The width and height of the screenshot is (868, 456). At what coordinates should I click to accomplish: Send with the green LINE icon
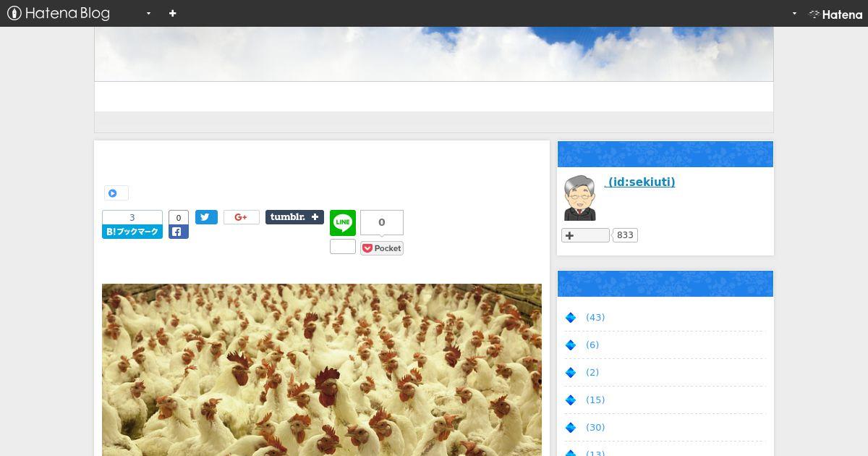[x=343, y=223]
